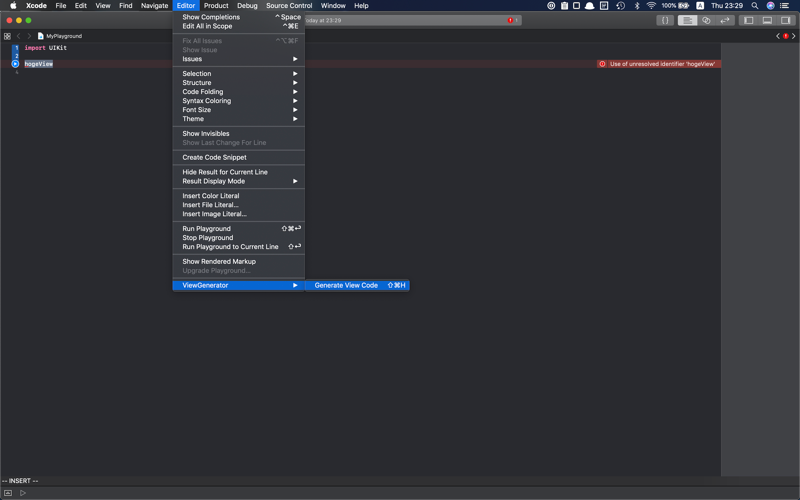Expand the Font Size submenu
Screen dimensions: 800x500
click(238, 110)
